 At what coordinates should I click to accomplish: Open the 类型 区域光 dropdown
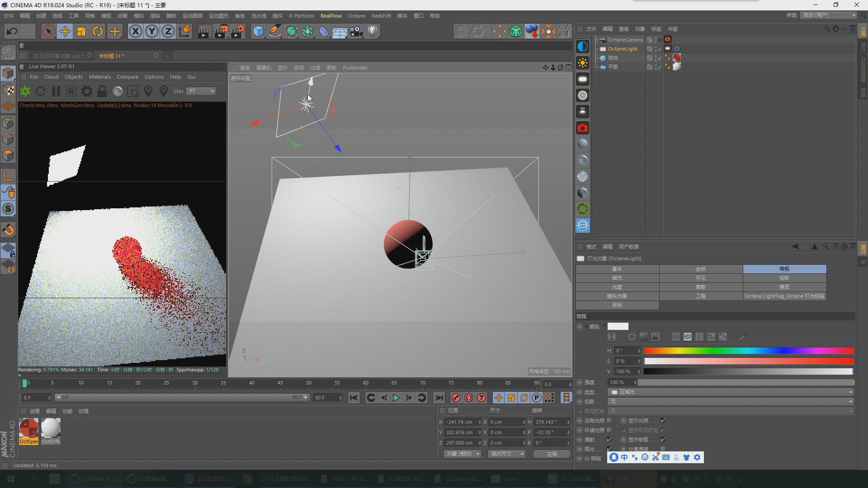pyautogui.click(x=731, y=392)
